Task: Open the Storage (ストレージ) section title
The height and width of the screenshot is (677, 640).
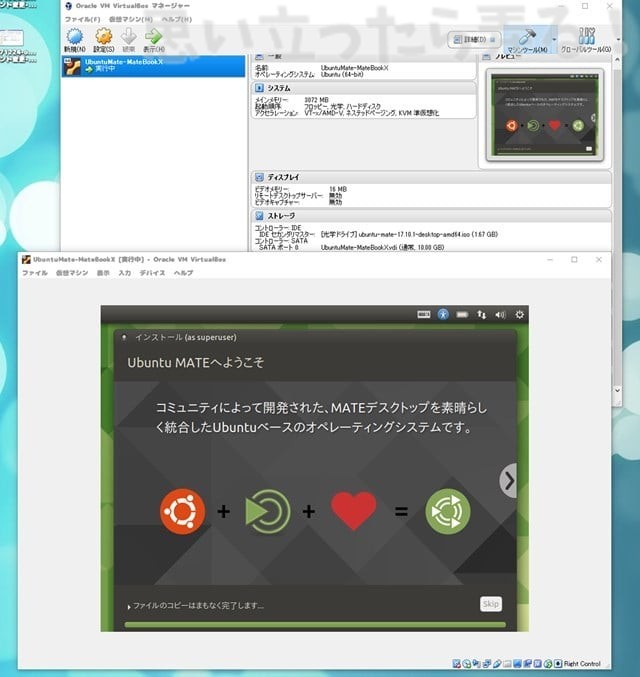Action: [x=281, y=215]
